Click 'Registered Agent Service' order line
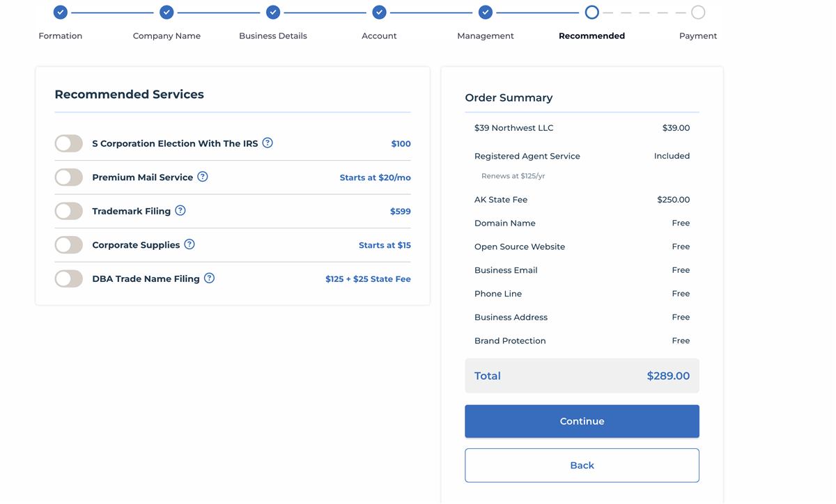 coord(527,156)
